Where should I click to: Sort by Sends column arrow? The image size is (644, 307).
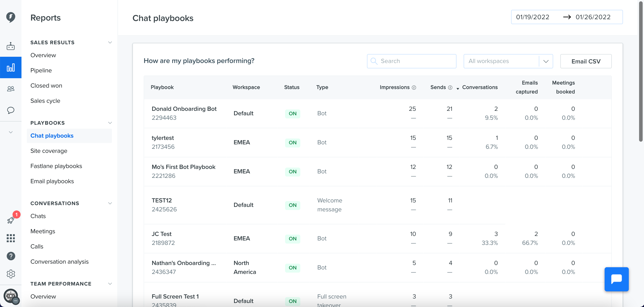pos(458,89)
